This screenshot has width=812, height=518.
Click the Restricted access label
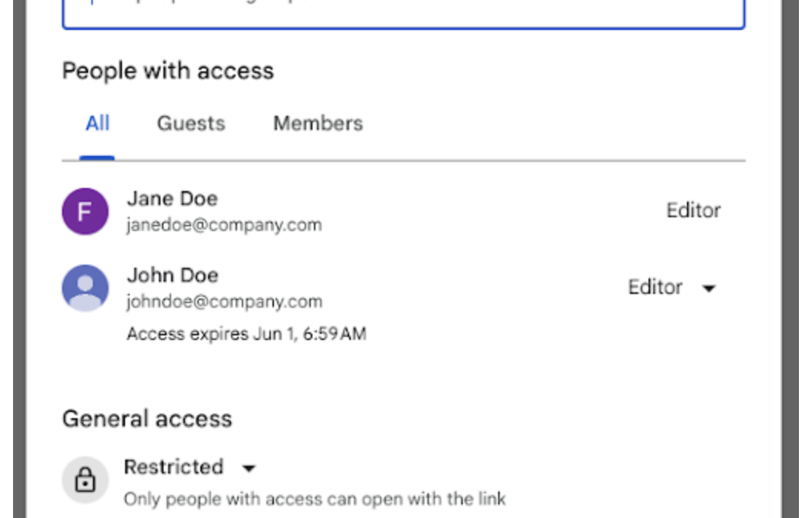coord(173,467)
